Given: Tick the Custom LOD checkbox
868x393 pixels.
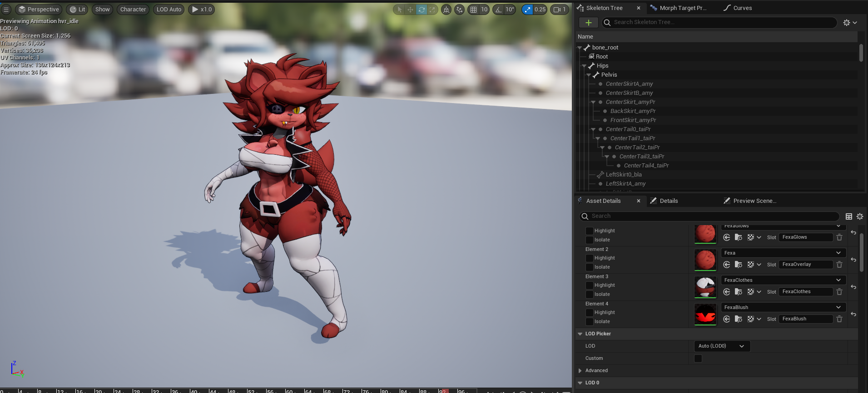Looking at the screenshot, I should pos(699,359).
